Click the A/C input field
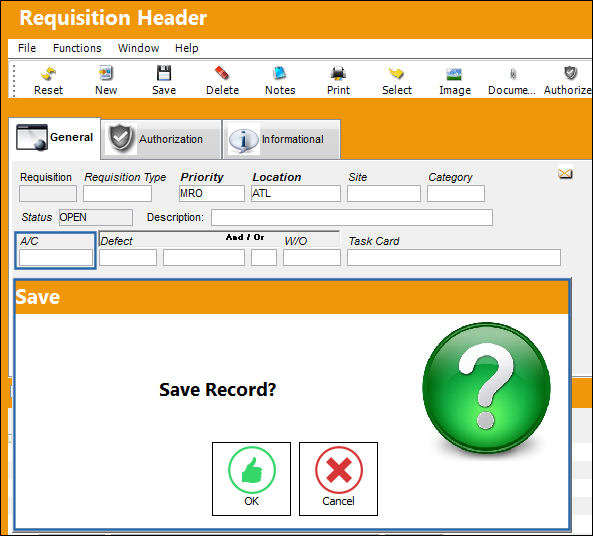 (x=56, y=258)
